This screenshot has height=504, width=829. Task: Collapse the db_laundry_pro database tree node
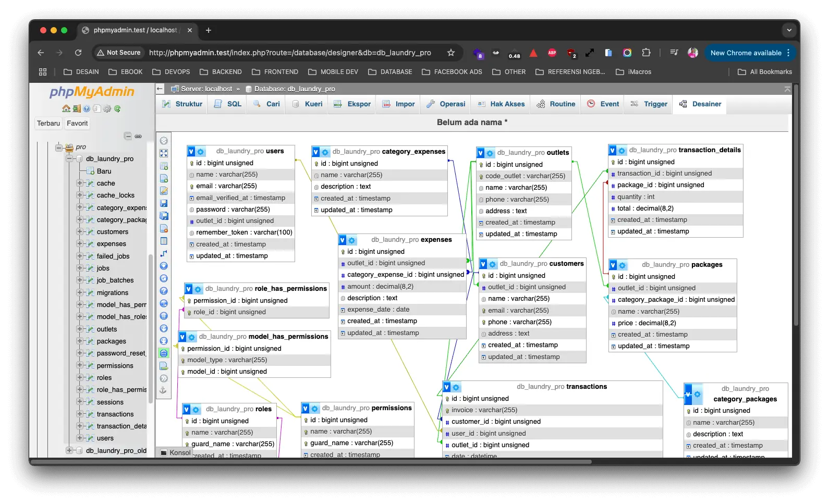tap(69, 158)
